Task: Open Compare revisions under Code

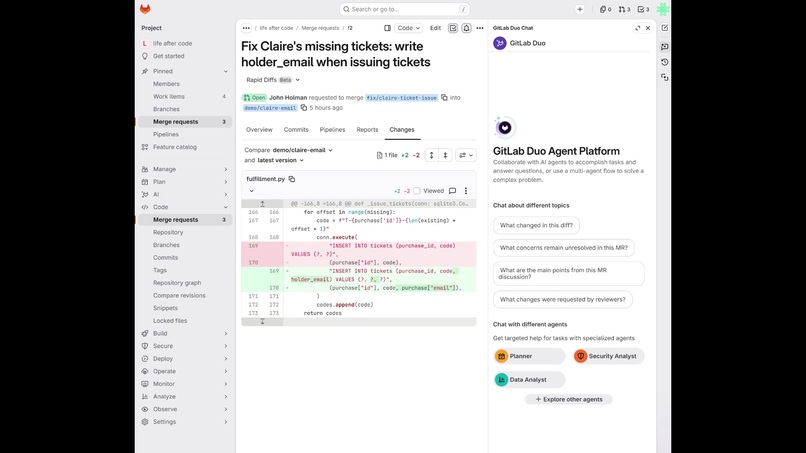Action: pos(185,296)
